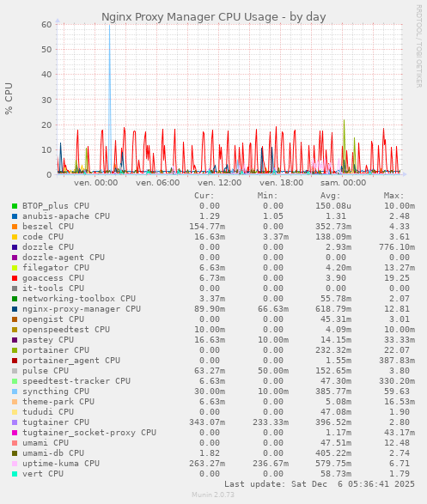
Task: Click the Avg: column header
Action: coord(330,196)
